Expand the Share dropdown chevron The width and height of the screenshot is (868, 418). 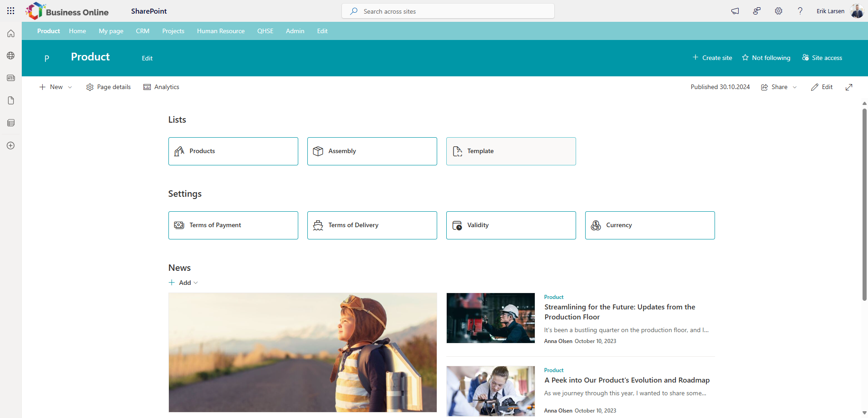(794, 87)
